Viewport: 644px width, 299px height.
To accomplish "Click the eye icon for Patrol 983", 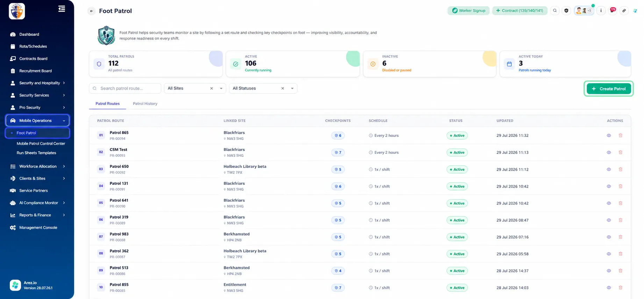I will tap(609, 237).
